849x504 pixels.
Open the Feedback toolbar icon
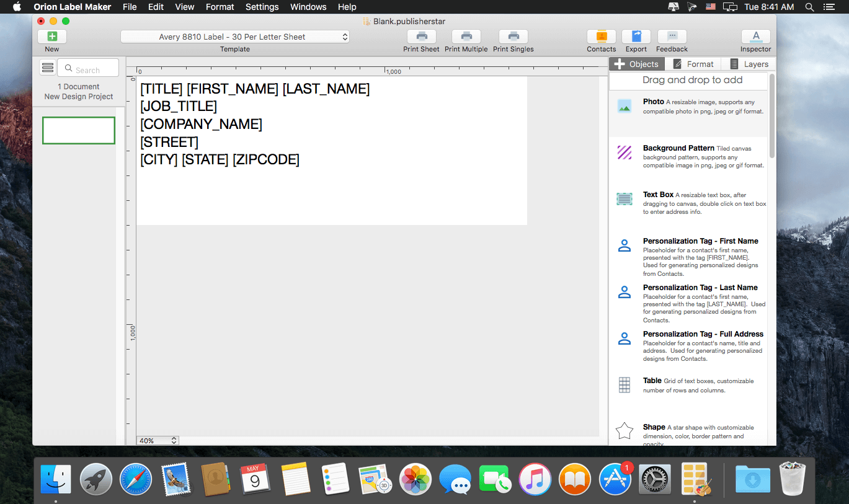pyautogui.click(x=672, y=37)
